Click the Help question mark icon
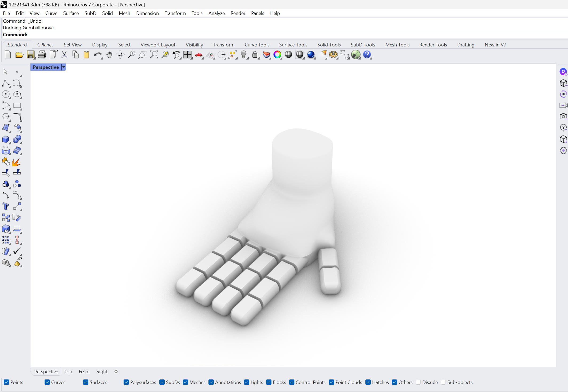 pyautogui.click(x=367, y=55)
